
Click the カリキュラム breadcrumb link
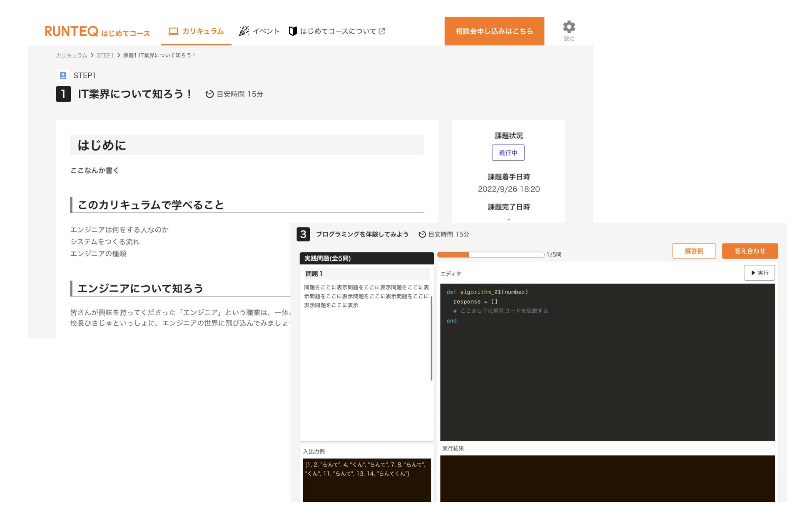(72, 55)
